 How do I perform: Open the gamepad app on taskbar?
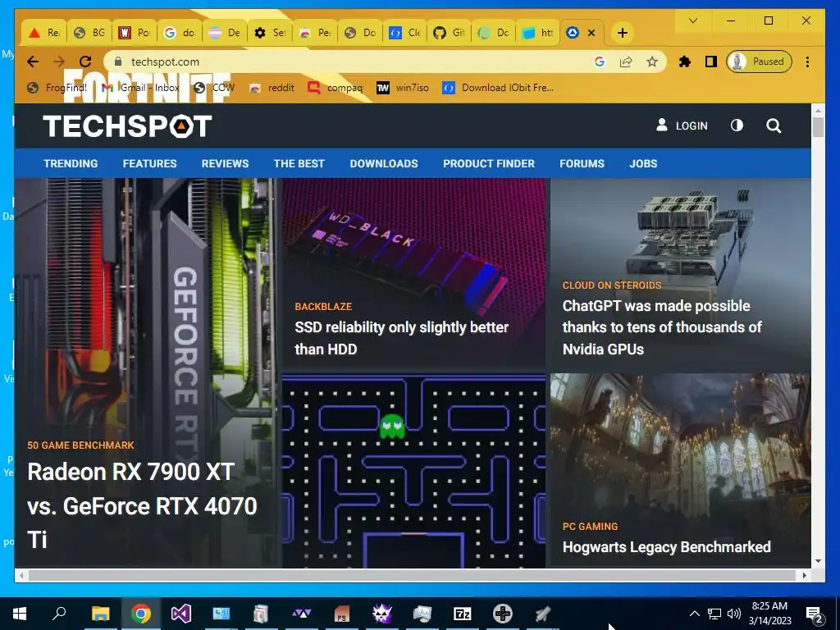click(503, 614)
